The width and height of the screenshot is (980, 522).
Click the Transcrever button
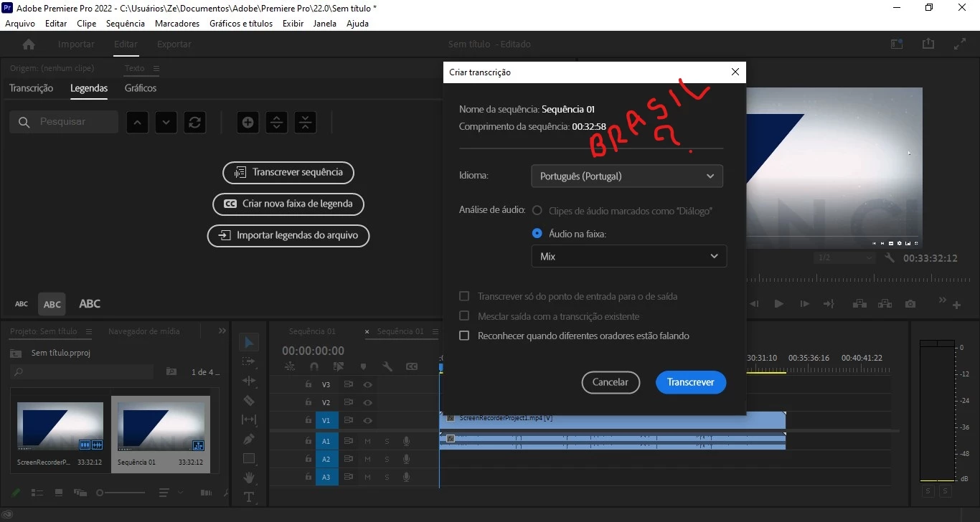[691, 382]
